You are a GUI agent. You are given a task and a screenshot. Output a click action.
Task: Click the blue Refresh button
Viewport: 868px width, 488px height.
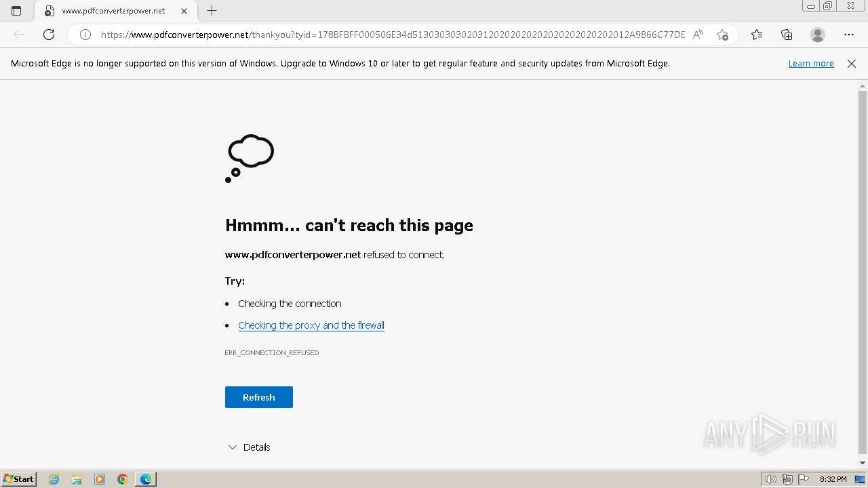pos(259,397)
